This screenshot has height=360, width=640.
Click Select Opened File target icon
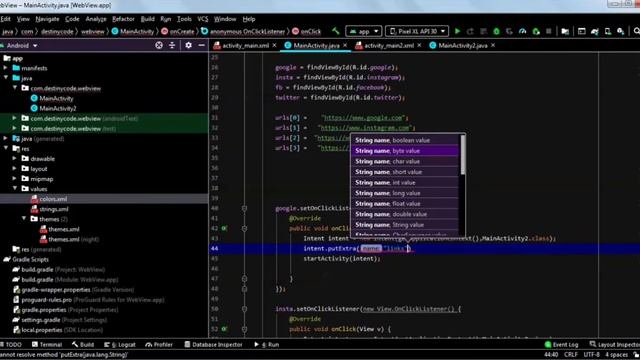pyautogui.click(x=159, y=45)
